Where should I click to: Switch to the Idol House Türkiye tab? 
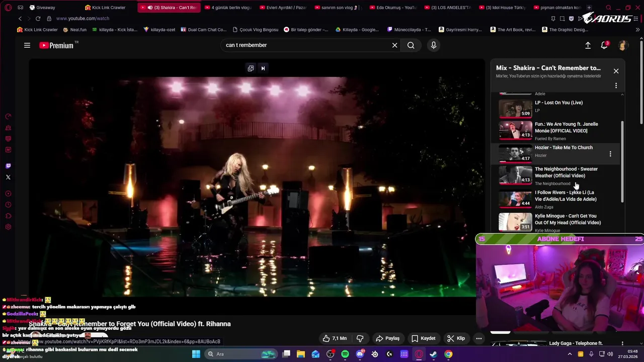pyautogui.click(x=502, y=8)
